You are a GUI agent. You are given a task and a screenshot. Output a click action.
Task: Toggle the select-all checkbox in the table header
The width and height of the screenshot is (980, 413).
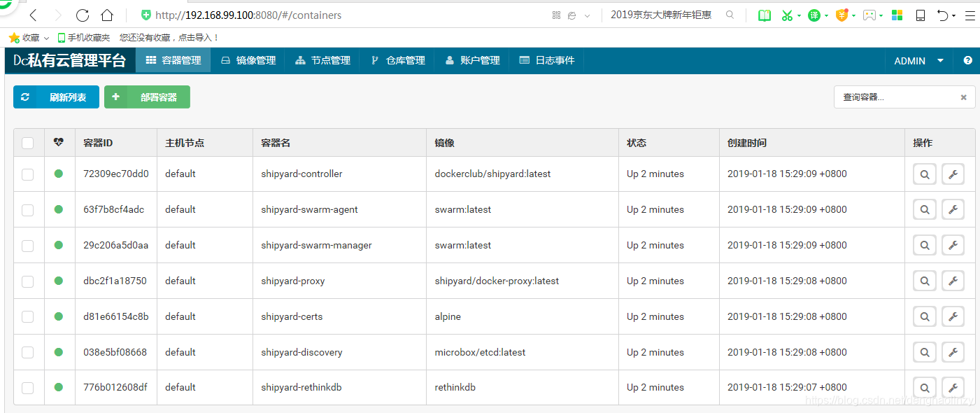point(28,143)
